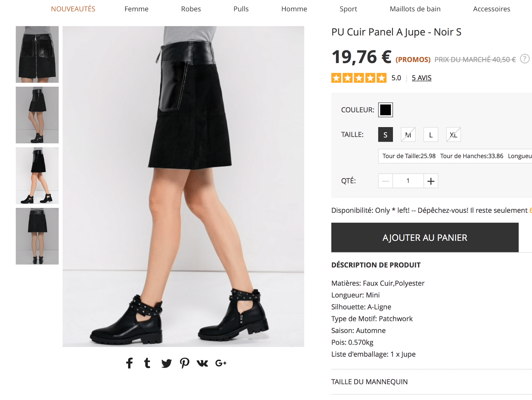Expand the Taille du Mannequin section
The height and width of the screenshot is (400, 532).
(x=369, y=382)
